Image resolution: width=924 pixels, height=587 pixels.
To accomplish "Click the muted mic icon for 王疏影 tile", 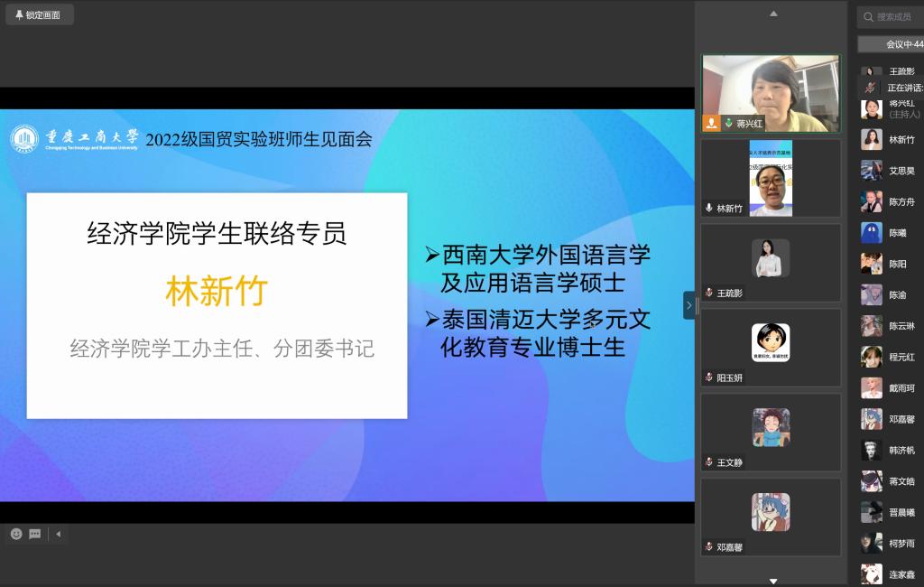I will coord(709,293).
